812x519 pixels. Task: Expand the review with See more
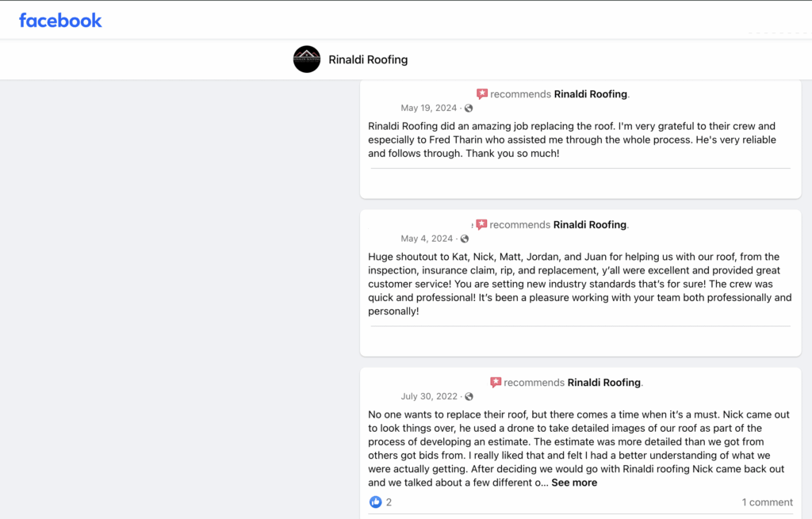tap(574, 482)
